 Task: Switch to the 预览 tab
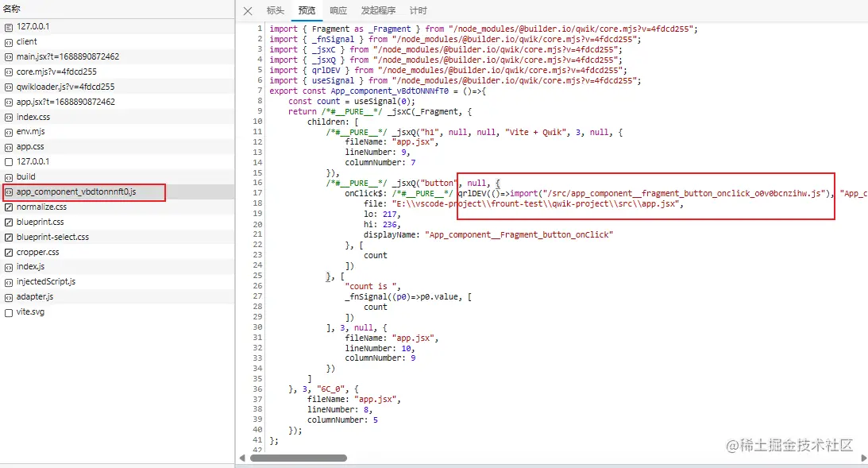tap(307, 10)
